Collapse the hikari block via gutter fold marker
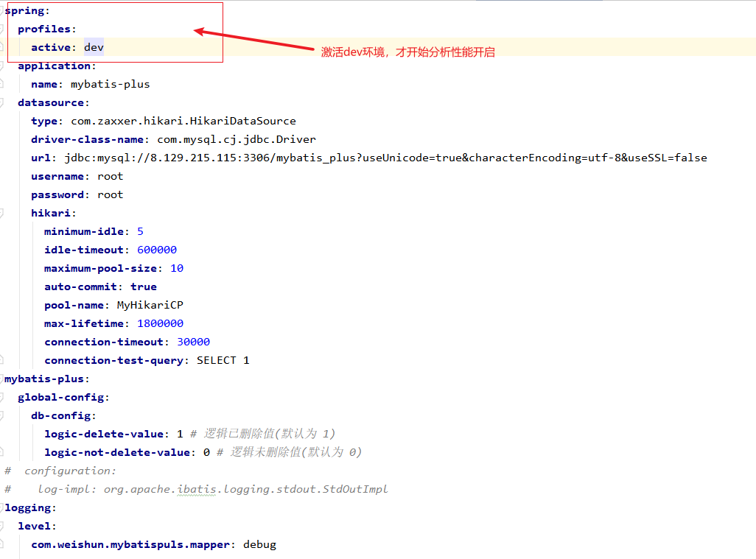The image size is (756, 559). pos(2,213)
